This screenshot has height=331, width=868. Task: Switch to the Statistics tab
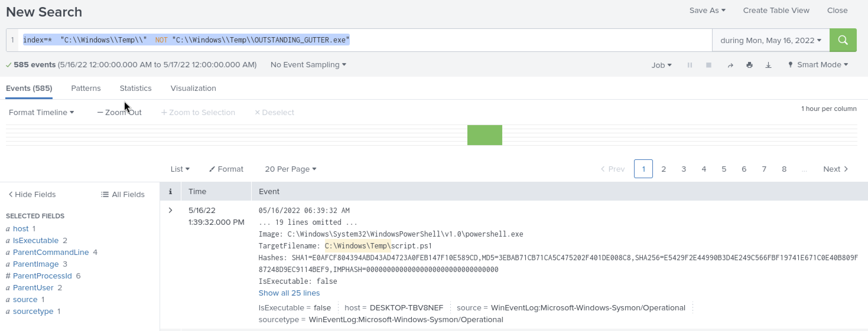click(x=135, y=88)
